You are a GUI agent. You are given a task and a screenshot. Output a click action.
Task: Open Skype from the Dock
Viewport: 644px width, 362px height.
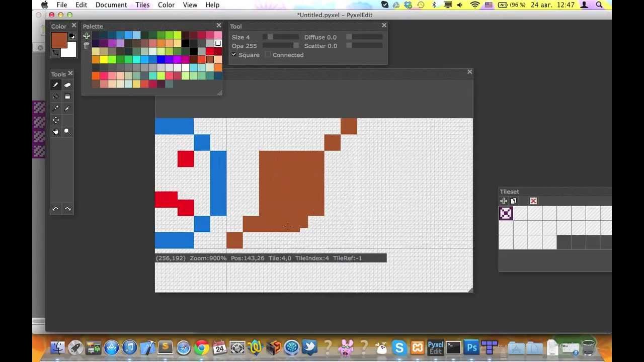click(399, 347)
